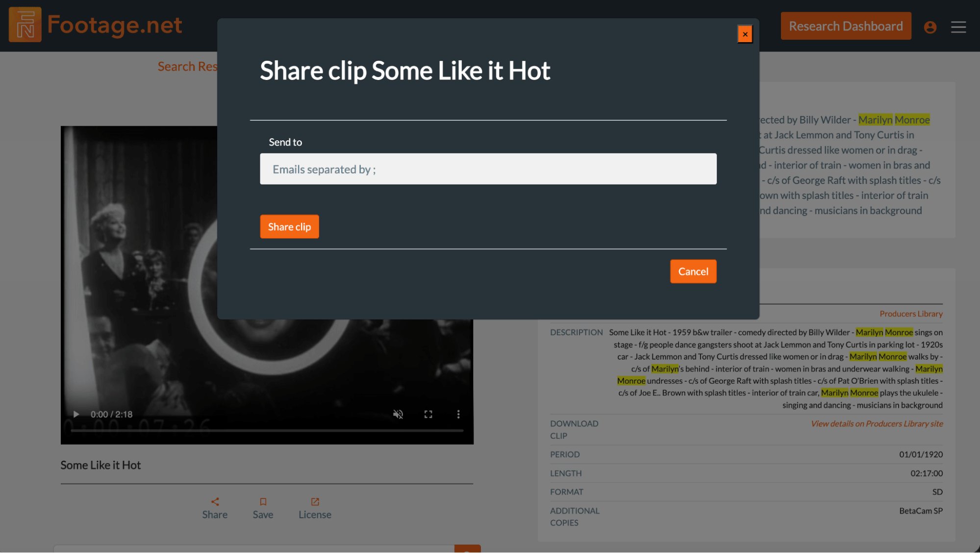Click the video progress bar
Screen dimensions: 980x553
[x=267, y=430]
